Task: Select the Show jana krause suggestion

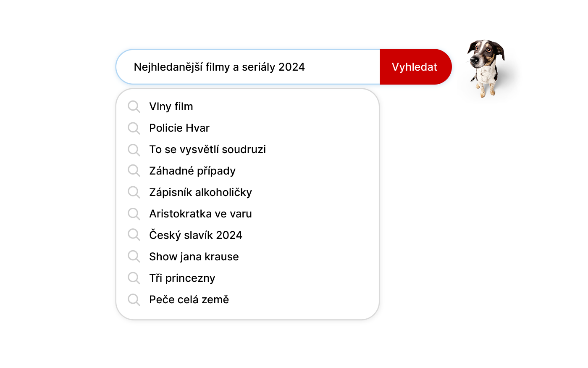Action: [x=194, y=257]
